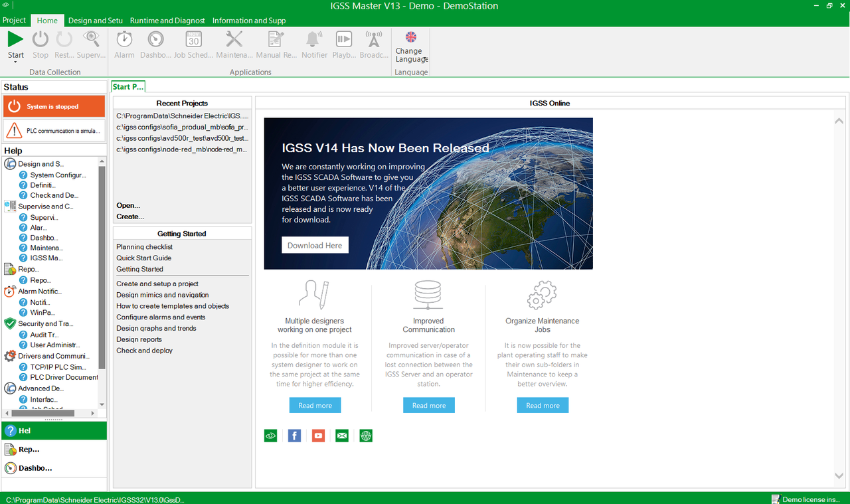Select the Dashboard navigation pane button

[54, 467]
